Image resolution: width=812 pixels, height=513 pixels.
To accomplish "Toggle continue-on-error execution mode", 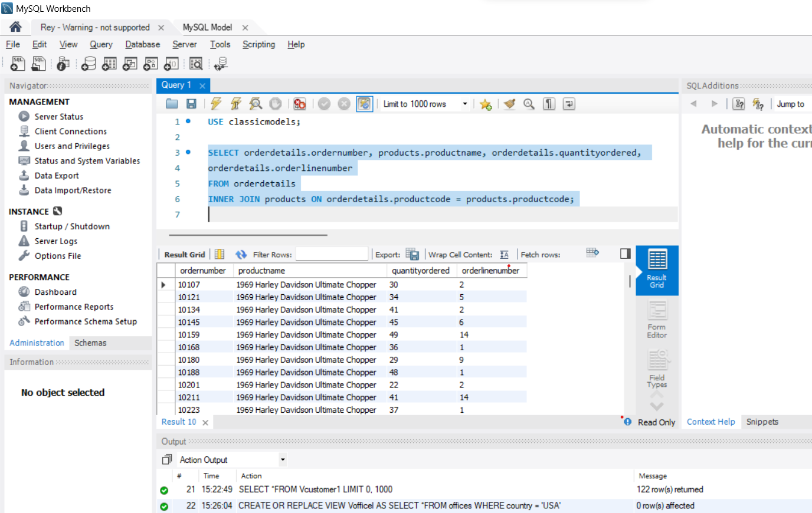I will [300, 104].
